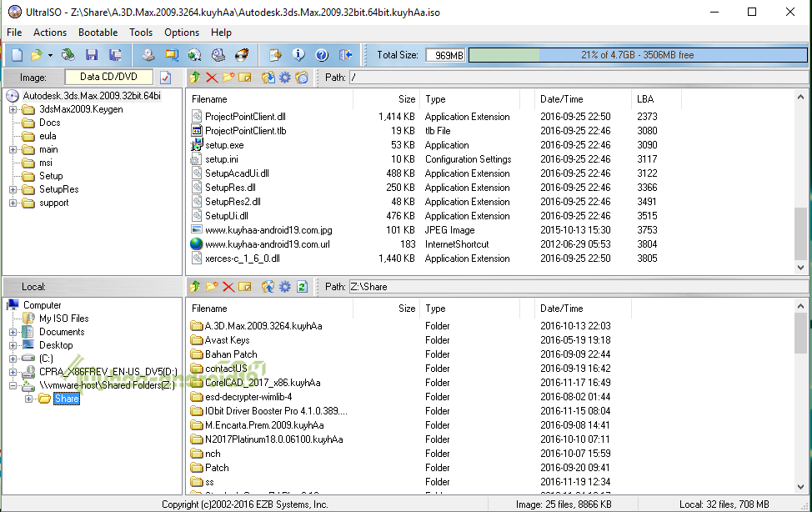
Task: Click the image Path input field
Action: (579, 78)
